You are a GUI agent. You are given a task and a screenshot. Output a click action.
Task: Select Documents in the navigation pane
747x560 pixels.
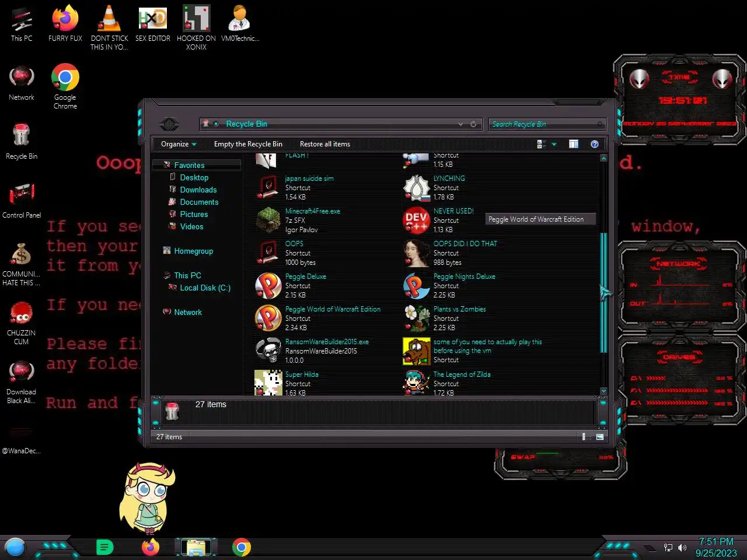click(199, 202)
